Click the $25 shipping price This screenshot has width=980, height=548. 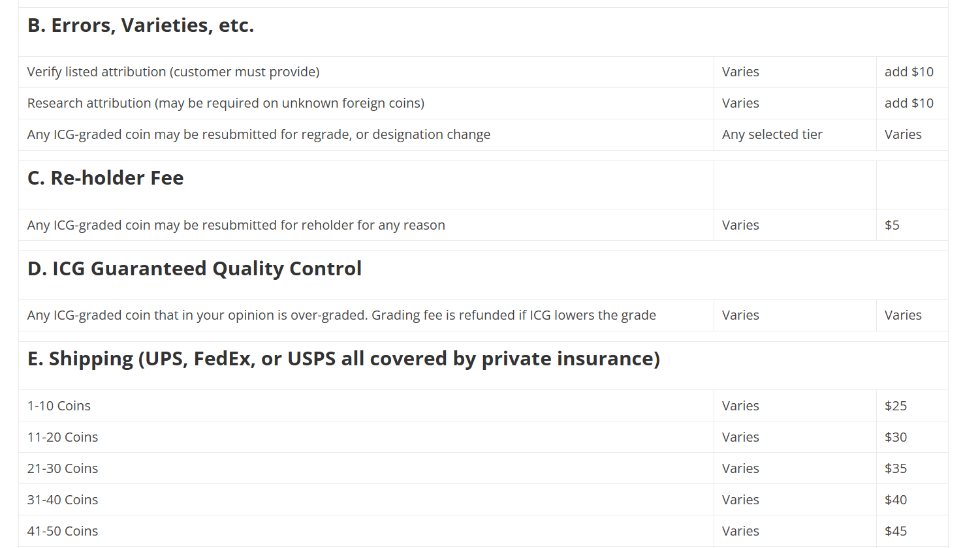click(x=896, y=406)
